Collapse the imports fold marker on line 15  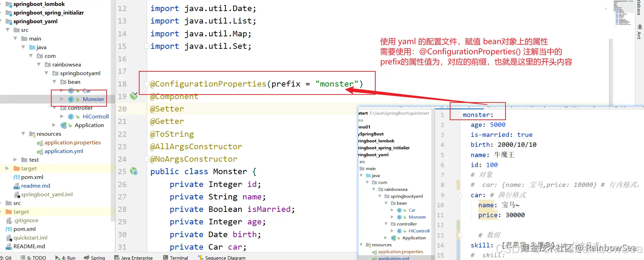(x=147, y=46)
